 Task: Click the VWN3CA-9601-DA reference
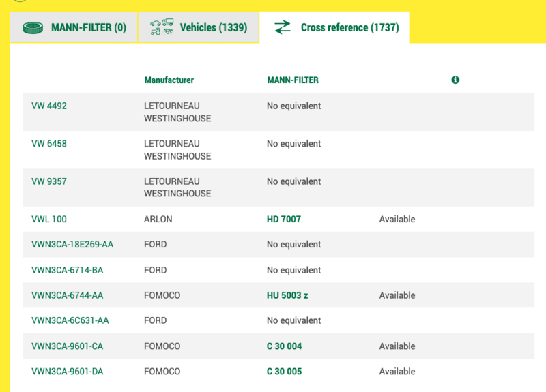point(67,372)
